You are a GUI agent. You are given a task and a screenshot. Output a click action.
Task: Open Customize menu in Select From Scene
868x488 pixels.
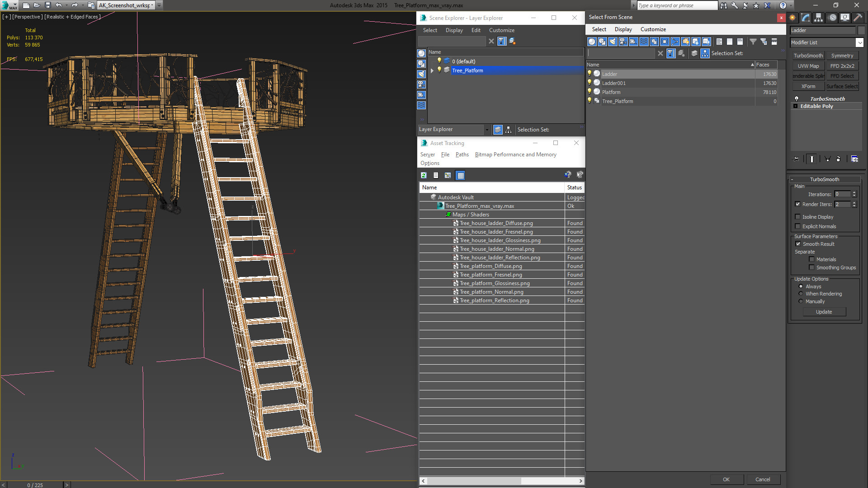(x=653, y=29)
